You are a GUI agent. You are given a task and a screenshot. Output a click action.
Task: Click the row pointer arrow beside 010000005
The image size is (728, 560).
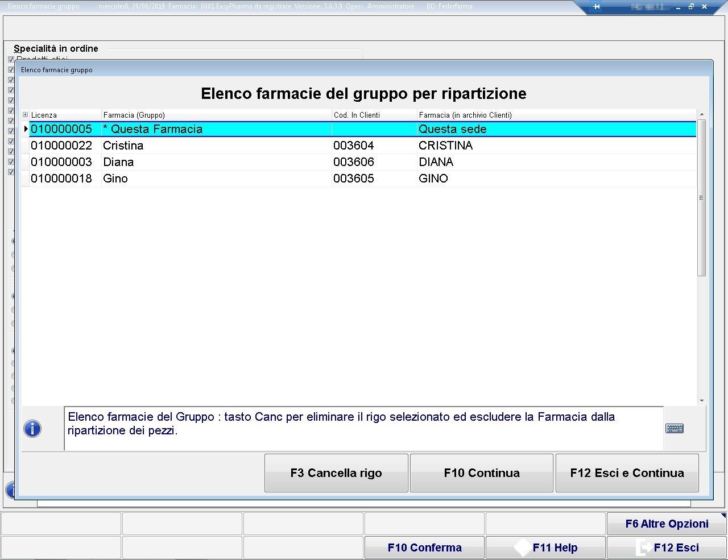pos(26,129)
